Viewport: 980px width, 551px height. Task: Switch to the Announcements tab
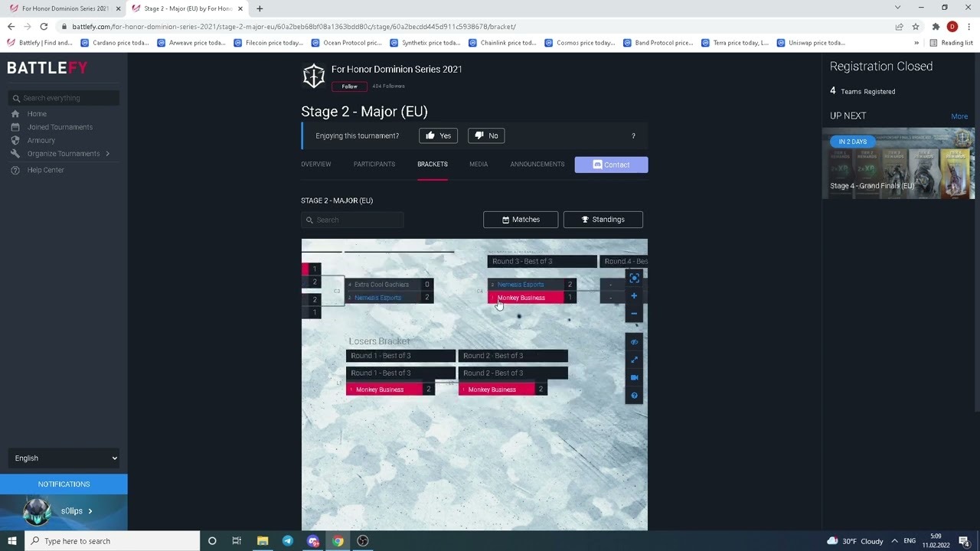[x=537, y=165]
